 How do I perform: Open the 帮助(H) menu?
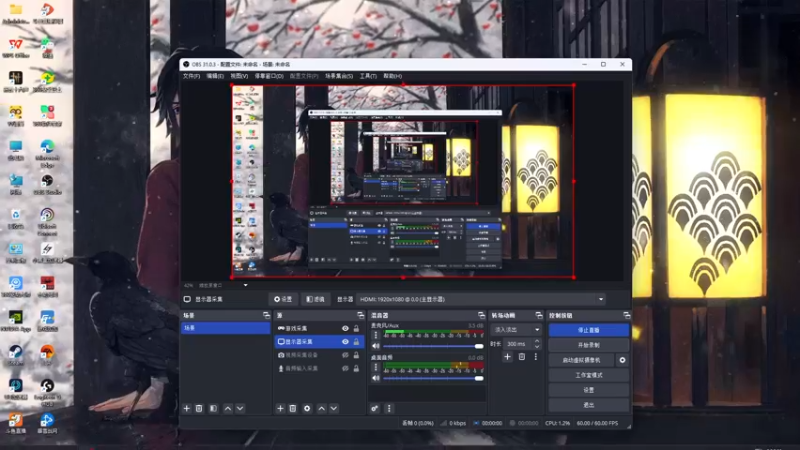(x=392, y=76)
